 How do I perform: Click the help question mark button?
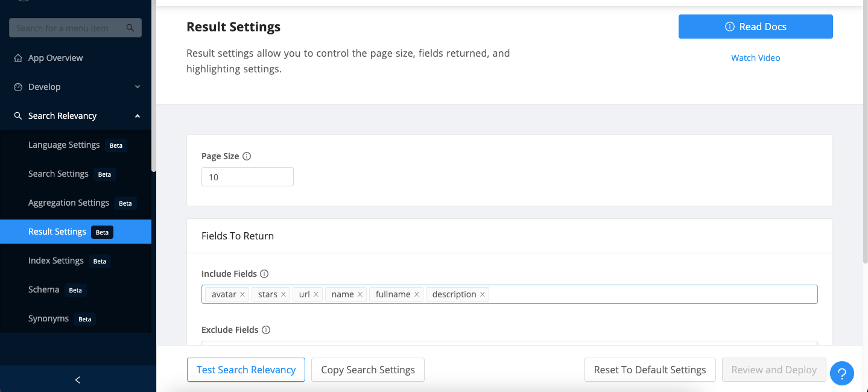[842, 373]
